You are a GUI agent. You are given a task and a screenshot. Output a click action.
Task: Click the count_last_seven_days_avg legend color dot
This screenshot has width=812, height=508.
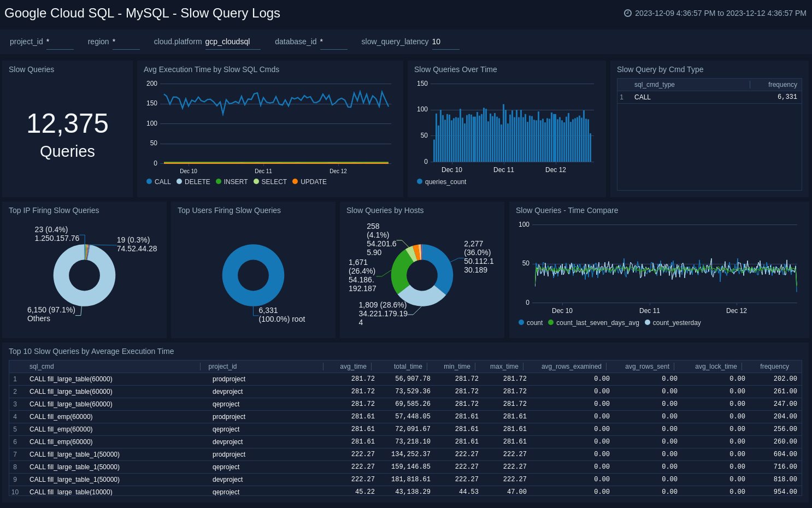coord(551,322)
